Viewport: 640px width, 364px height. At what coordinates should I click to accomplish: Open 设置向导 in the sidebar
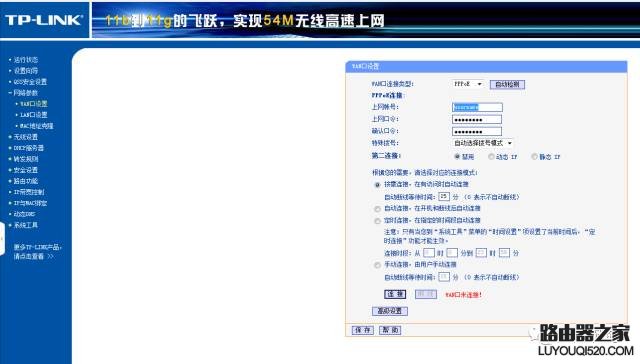pos(26,71)
